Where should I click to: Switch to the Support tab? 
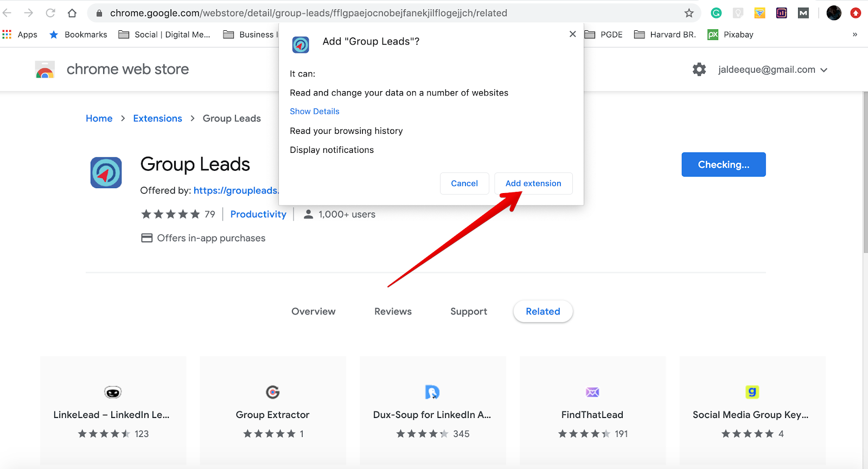[x=469, y=311]
